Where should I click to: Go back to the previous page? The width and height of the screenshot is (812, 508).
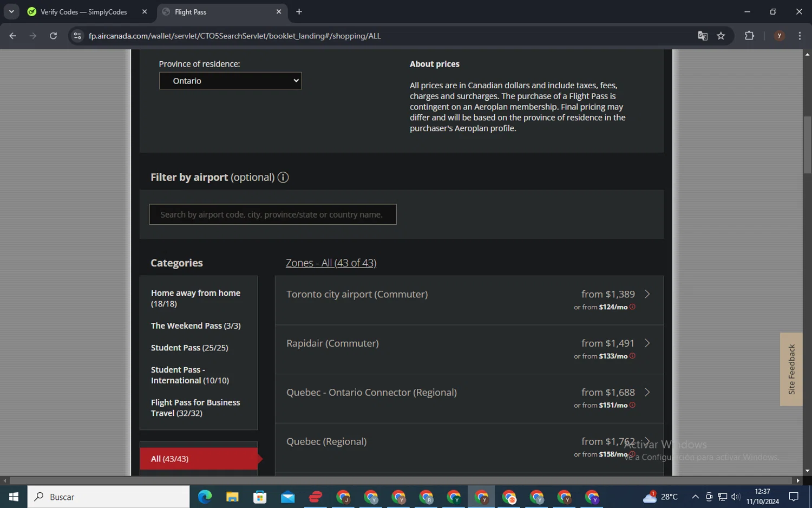point(13,36)
